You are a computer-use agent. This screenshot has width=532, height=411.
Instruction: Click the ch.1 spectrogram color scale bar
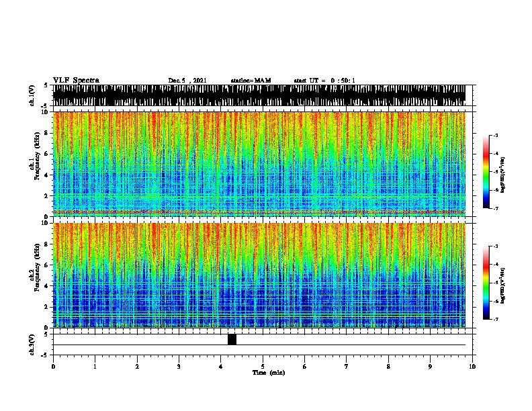(486, 172)
